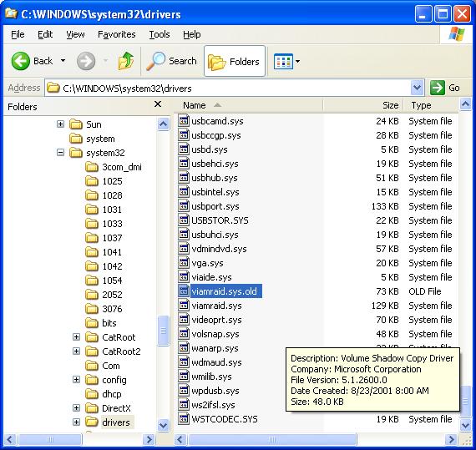Select the 2052 folder icon
The image size is (476, 450).
pyautogui.click(x=92, y=295)
